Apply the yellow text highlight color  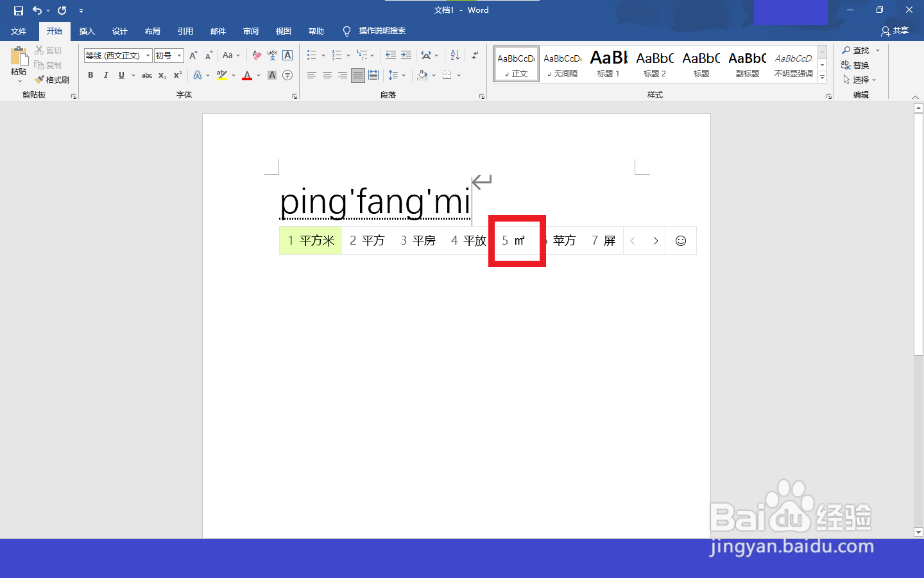(x=222, y=75)
